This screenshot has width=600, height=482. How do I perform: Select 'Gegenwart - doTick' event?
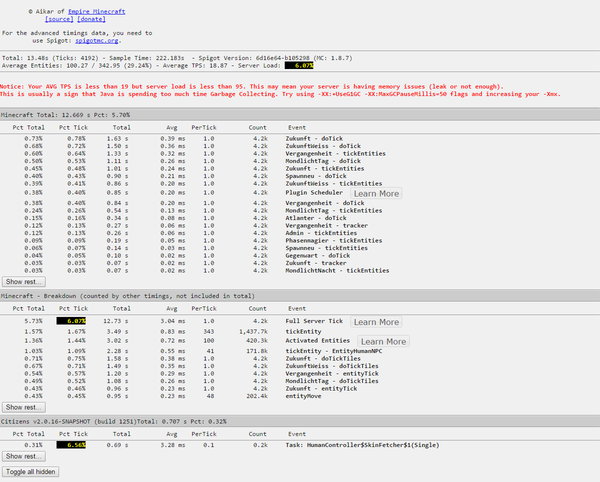[x=318, y=256]
